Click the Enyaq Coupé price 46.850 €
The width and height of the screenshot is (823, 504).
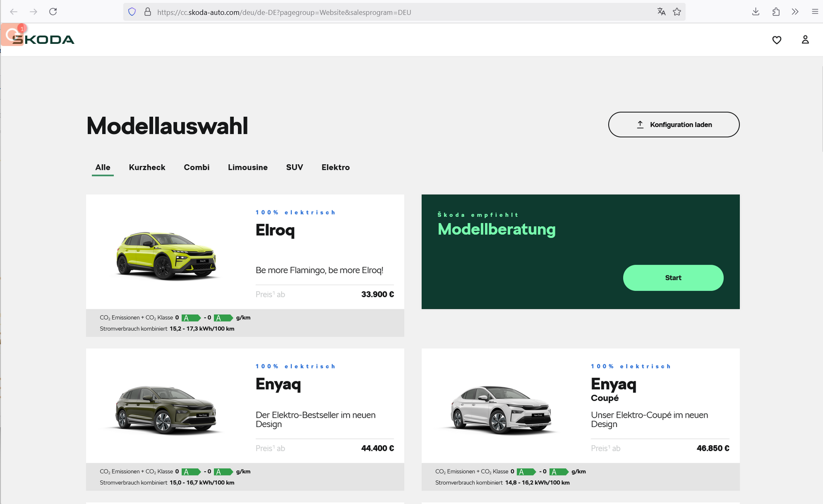pos(713,448)
